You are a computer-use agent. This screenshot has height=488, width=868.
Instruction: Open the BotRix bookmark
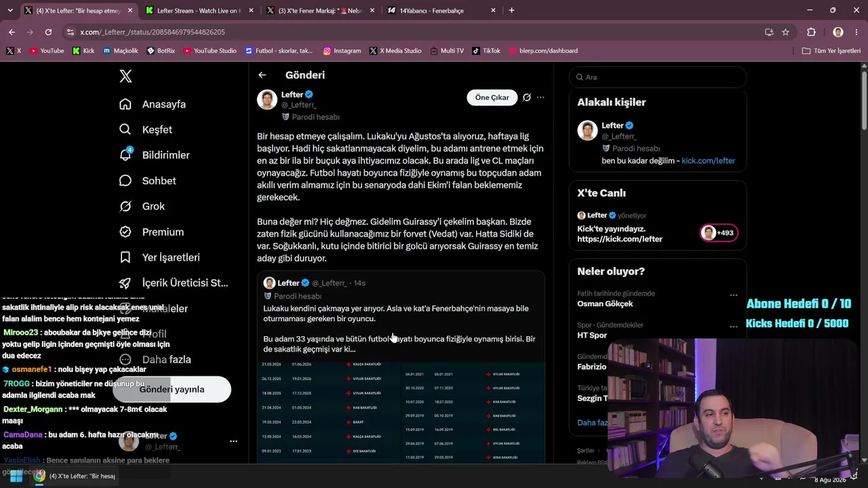tap(160, 51)
